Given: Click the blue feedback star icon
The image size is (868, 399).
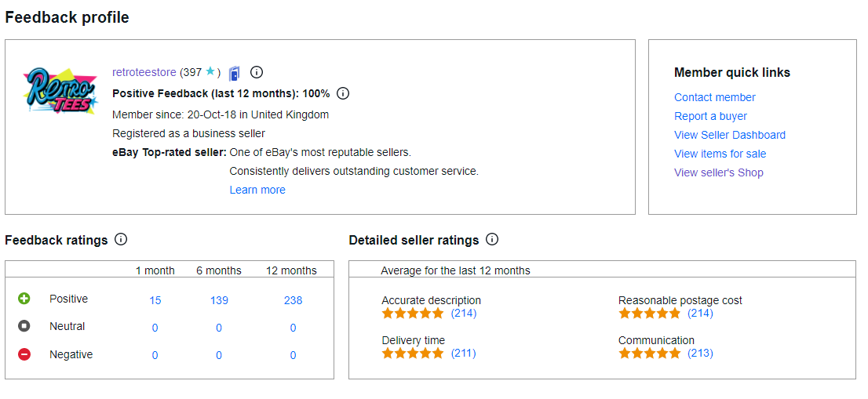Looking at the screenshot, I should [x=210, y=71].
